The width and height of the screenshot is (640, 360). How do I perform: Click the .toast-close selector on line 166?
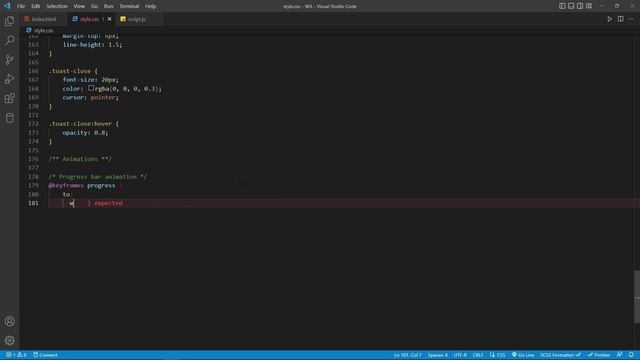[x=70, y=71]
